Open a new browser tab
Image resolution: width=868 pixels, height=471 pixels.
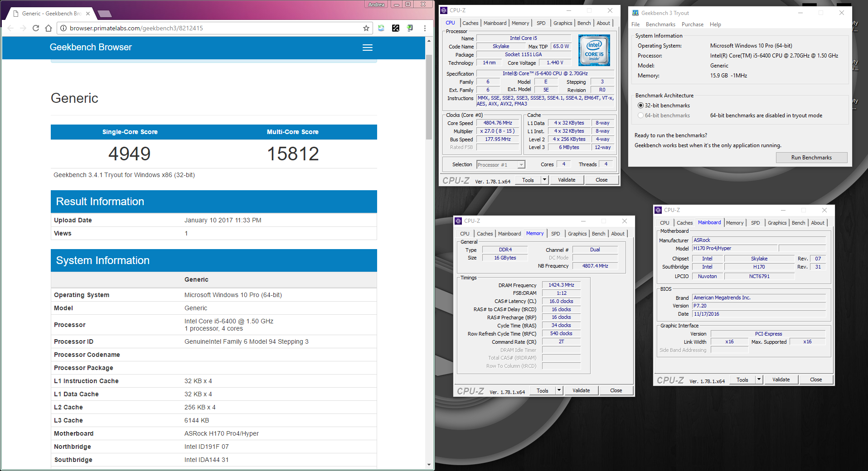pos(105,14)
